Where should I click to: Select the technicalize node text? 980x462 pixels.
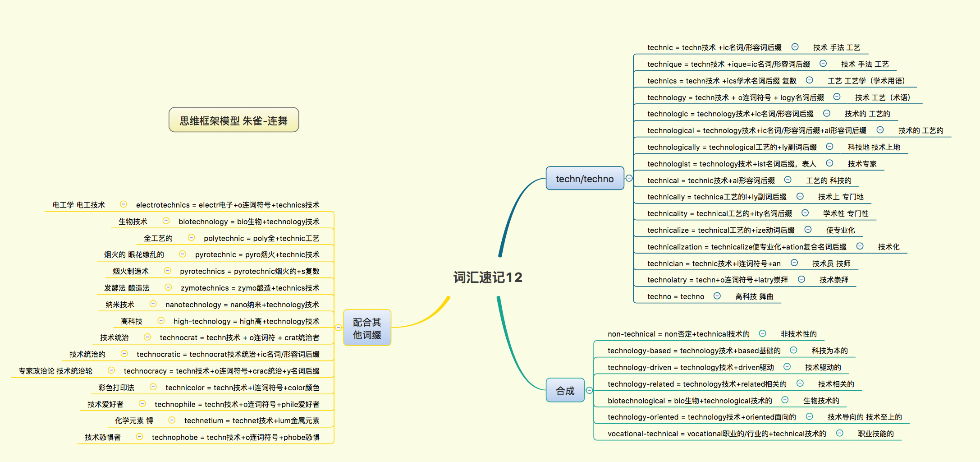coord(721,230)
